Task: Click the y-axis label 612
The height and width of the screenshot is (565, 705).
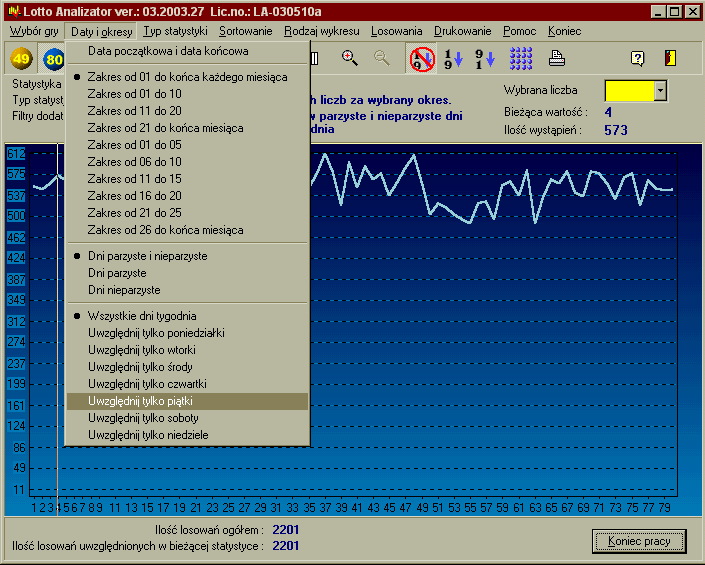Action: point(16,154)
